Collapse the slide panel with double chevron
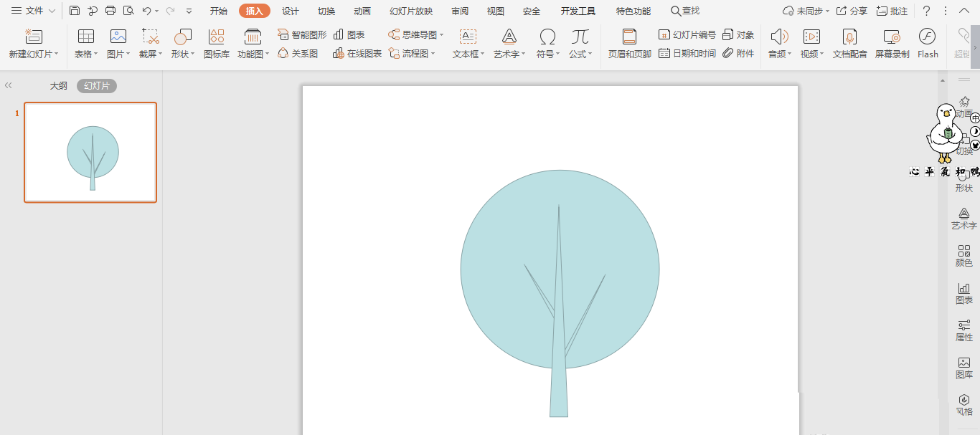980x435 pixels. click(9, 85)
